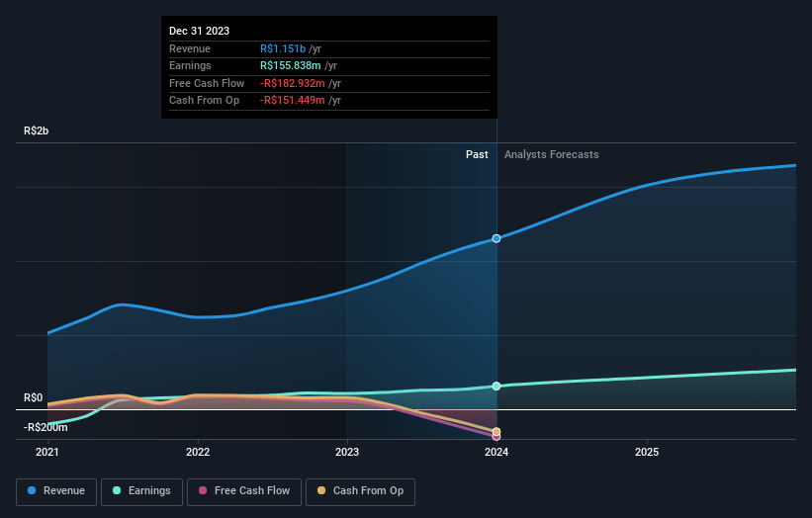Viewport: 812px width, 518px height.
Task: Click the Dec 31 2023 tooltip date
Action: coord(200,31)
